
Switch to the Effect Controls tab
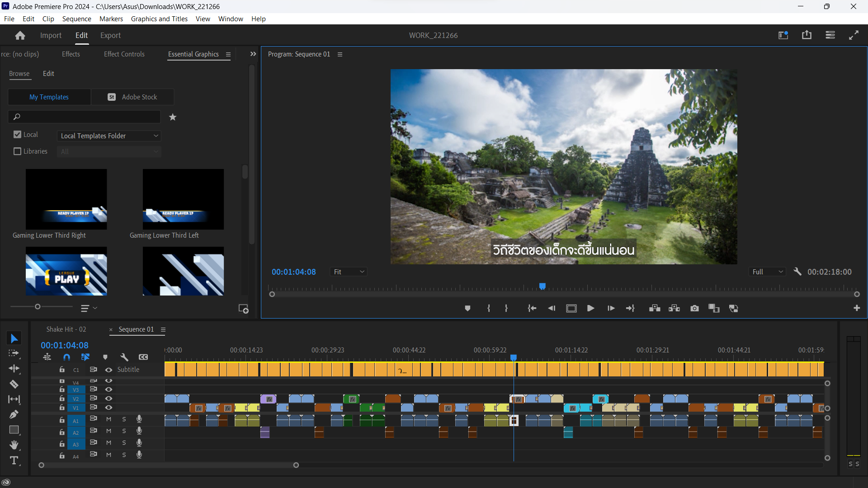click(x=124, y=54)
